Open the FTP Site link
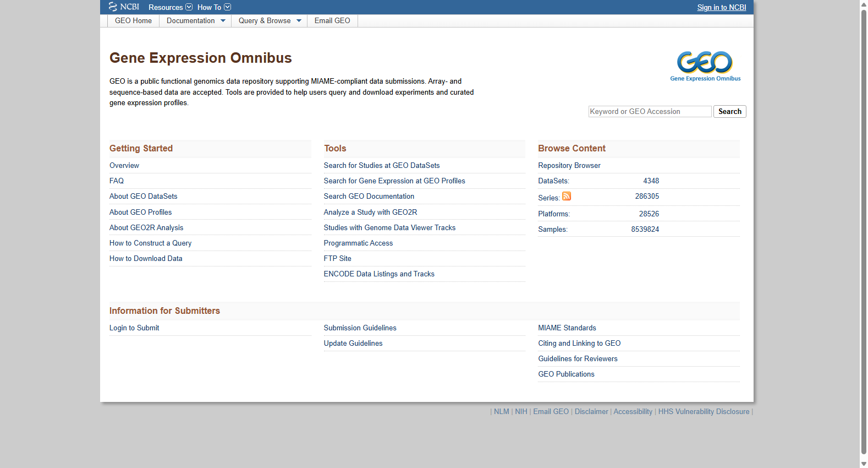The height and width of the screenshot is (468, 868). tap(338, 258)
